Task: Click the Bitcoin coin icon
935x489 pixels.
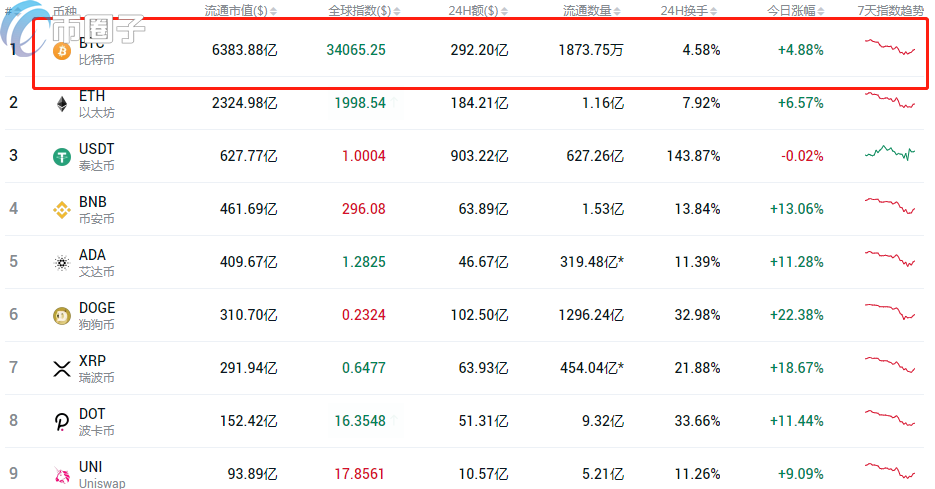Action: pos(61,51)
